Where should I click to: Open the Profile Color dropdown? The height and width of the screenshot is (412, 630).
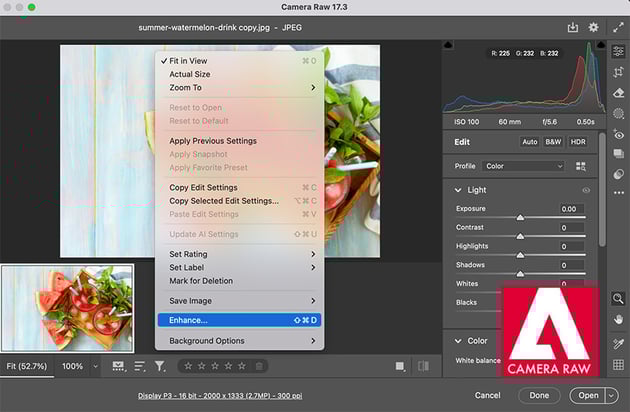pos(523,166)
